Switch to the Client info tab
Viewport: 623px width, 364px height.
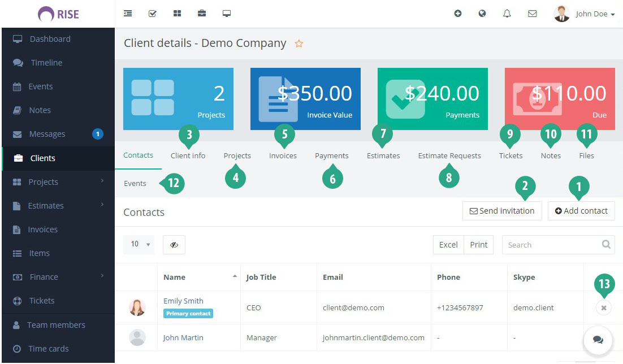[x=188, y=155]
